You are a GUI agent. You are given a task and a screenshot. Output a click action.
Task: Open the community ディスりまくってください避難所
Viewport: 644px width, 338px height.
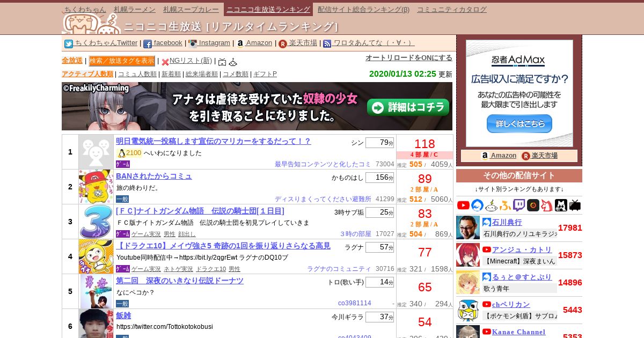(323, 199)
